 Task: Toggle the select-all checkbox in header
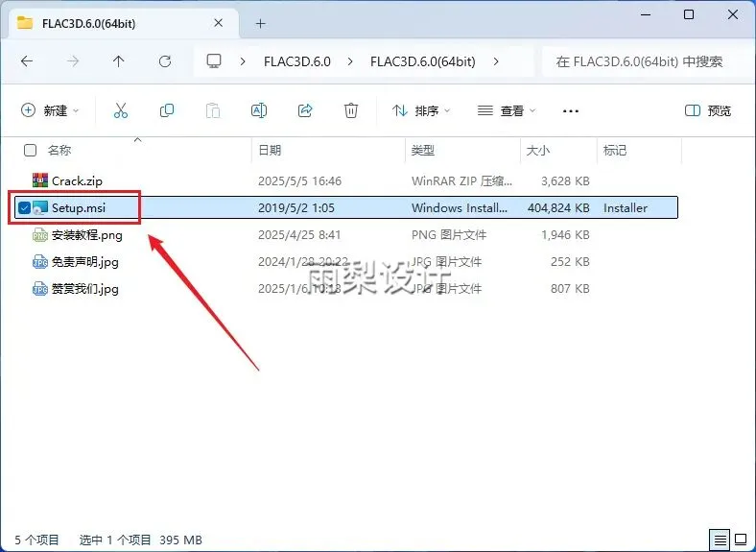point(30,150)
